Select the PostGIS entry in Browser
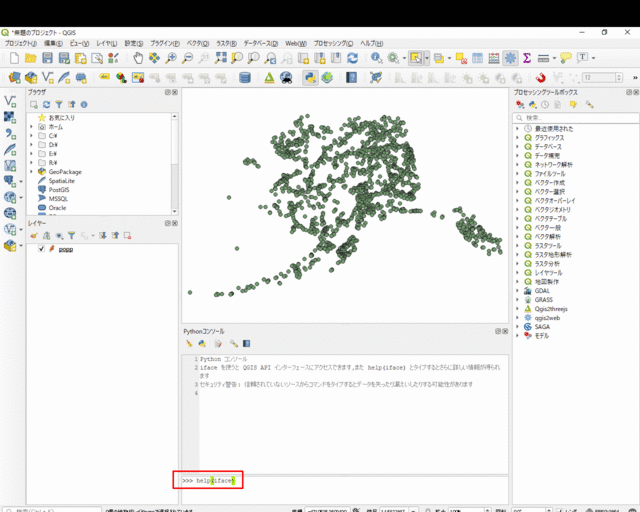Screen dimensions: 640x512 (x=59, y=189)
